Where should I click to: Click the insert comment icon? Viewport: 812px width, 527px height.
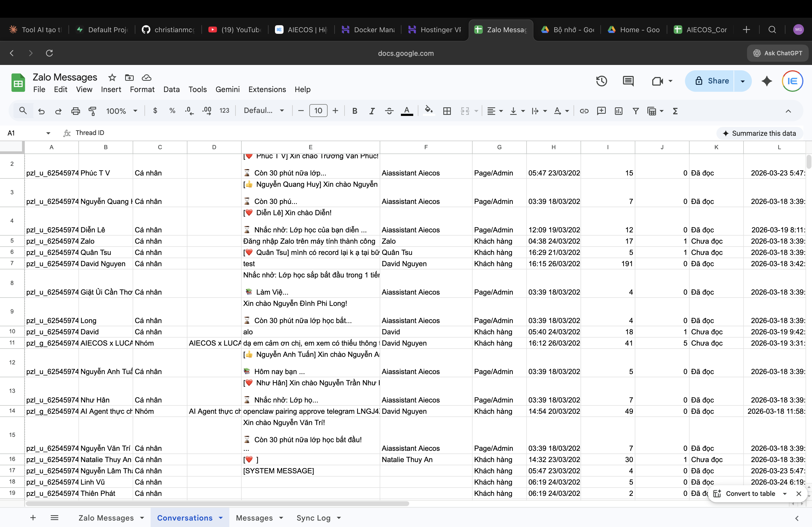point(601,111)
